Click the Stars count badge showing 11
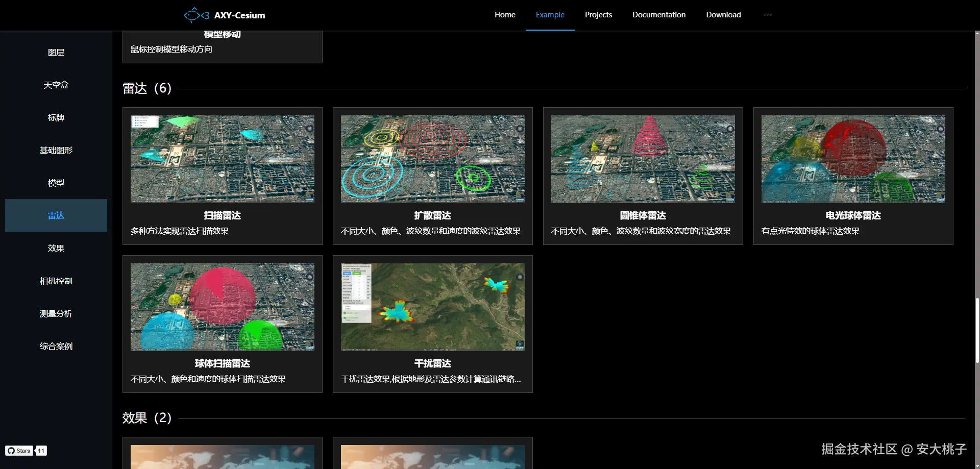980x469 pixels. pyautogui.click(x=41, y=451)
